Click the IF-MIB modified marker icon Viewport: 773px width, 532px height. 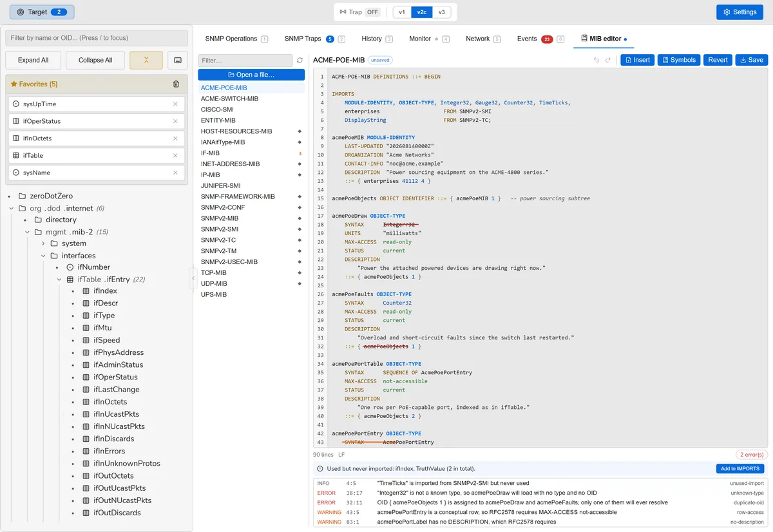coord(300,153)
